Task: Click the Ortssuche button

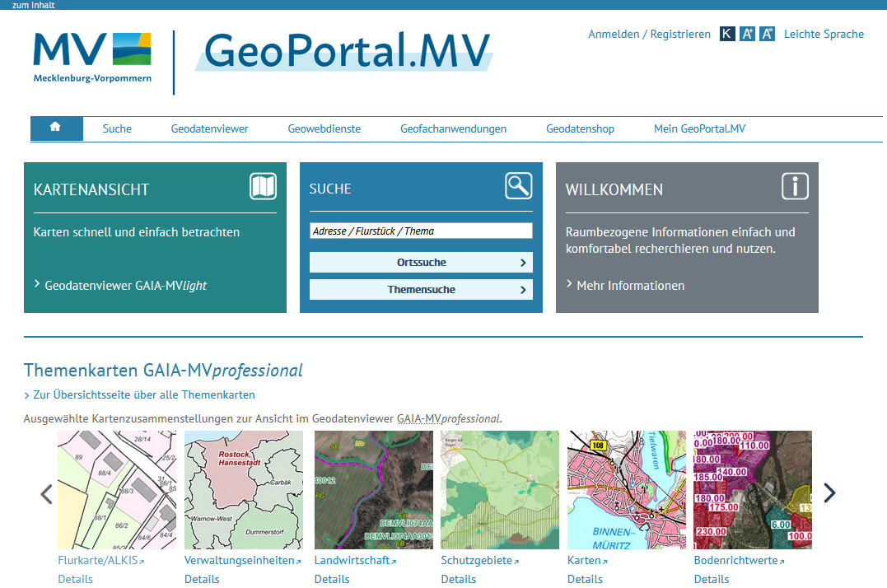Action: pos(421,263)
